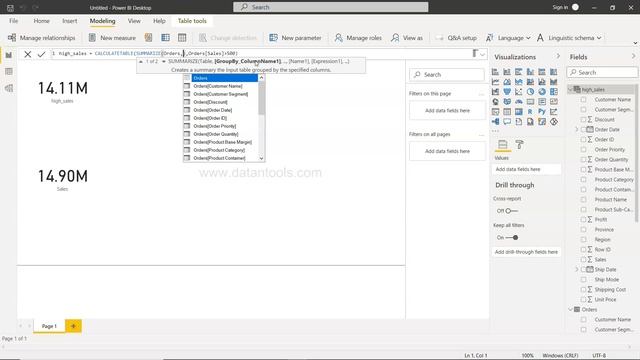Open the Help ribbon tab

click(x=159, y=21)
